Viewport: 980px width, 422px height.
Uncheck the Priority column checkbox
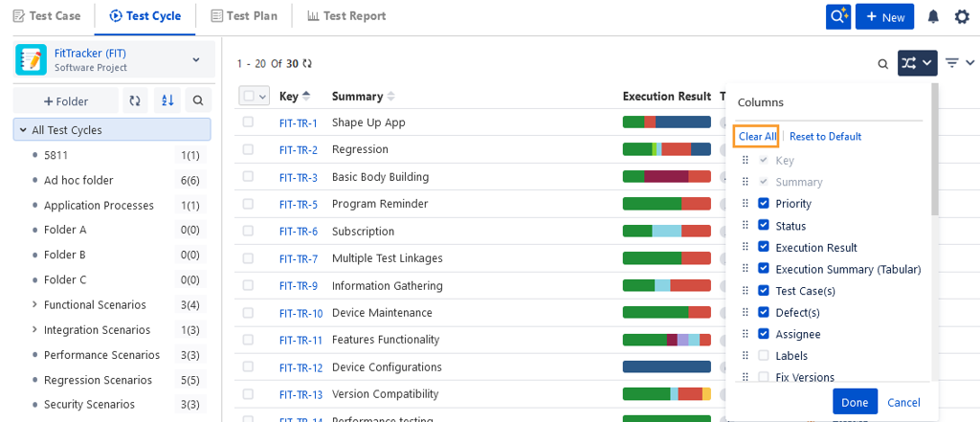(764, 204)
